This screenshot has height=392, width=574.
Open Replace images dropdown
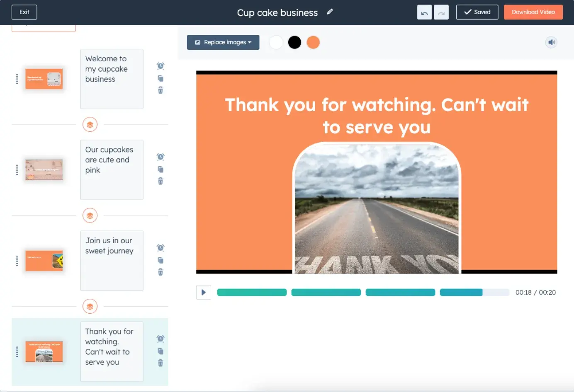[223, 42]
